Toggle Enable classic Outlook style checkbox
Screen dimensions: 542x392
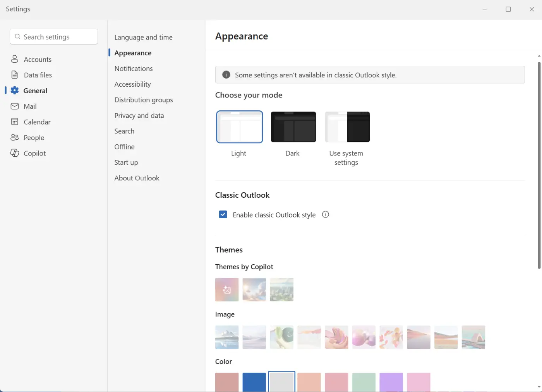pyautogui.click(x=223, y=214)
